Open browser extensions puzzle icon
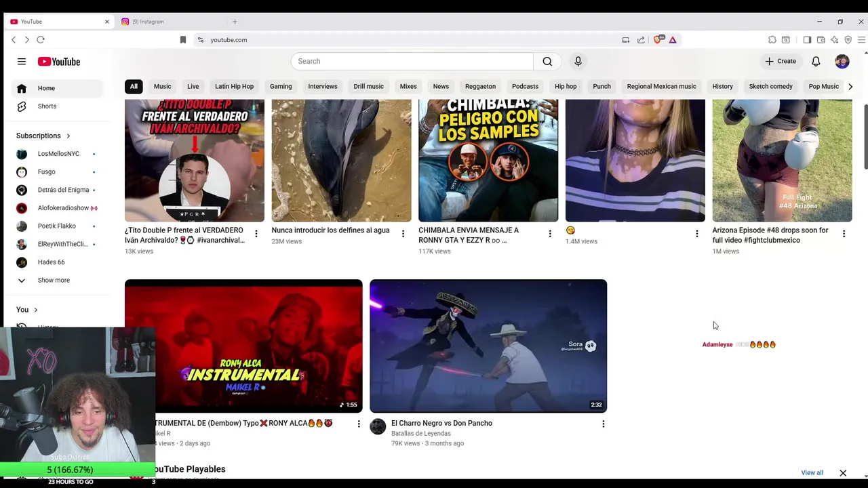This screenshot has width=868, height=488. [x=772, y=40]
